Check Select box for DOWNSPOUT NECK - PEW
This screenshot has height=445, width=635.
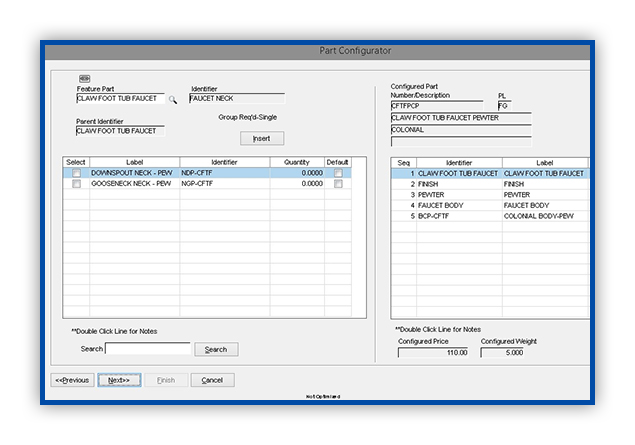[x=76, y=173]
